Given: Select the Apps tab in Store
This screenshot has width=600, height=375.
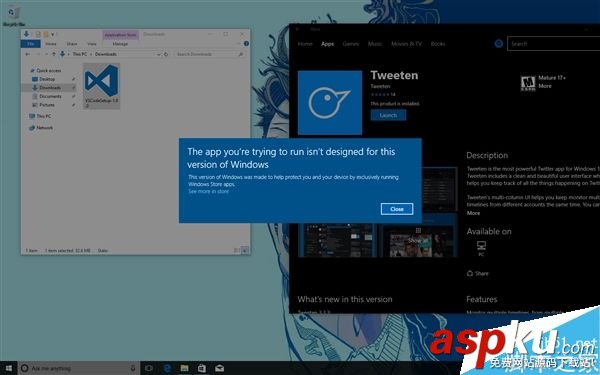Looking at the screenshot, I should coord(328,44).
